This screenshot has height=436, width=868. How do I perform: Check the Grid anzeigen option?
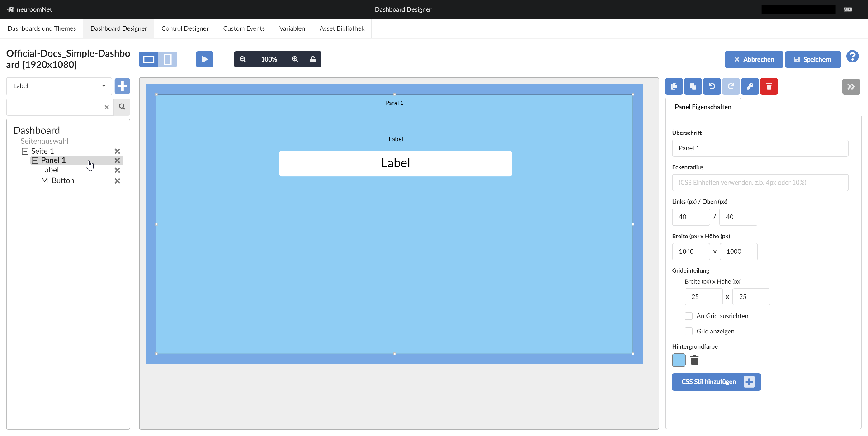point(689,331)
